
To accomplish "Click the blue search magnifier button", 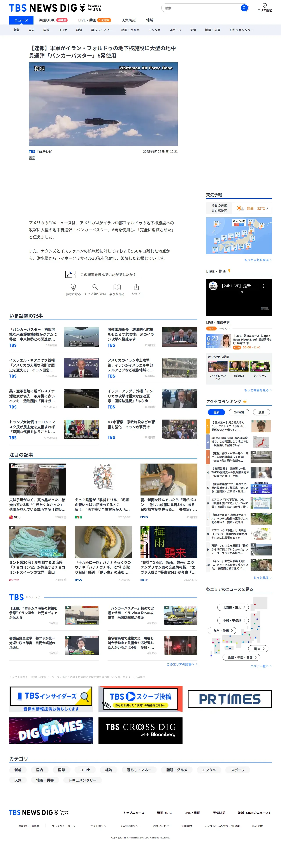I will point(244,8).
